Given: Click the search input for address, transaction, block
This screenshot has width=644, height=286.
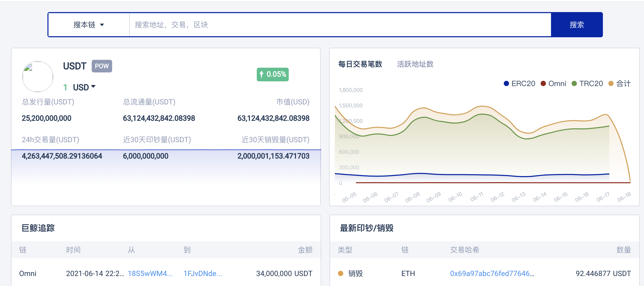Looking at the screenshot, I should pos(340,25).
